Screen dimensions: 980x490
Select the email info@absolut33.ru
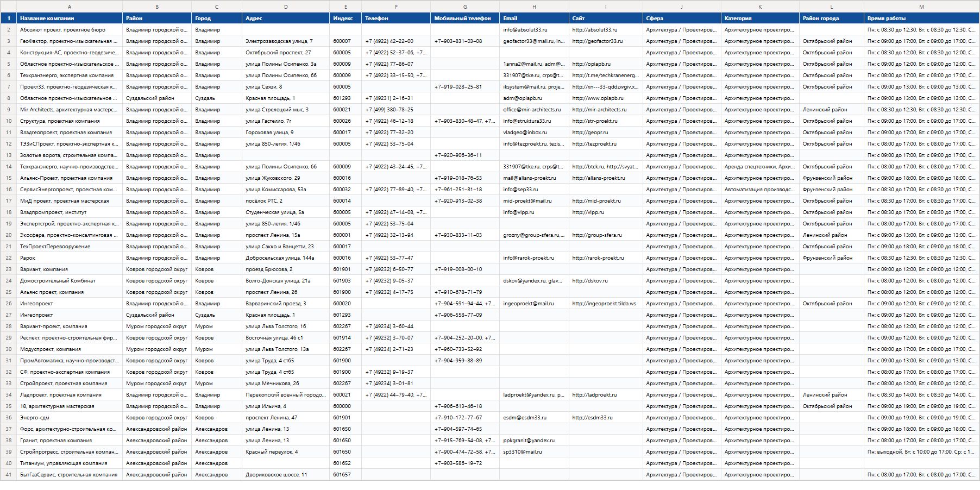[534, 30]
